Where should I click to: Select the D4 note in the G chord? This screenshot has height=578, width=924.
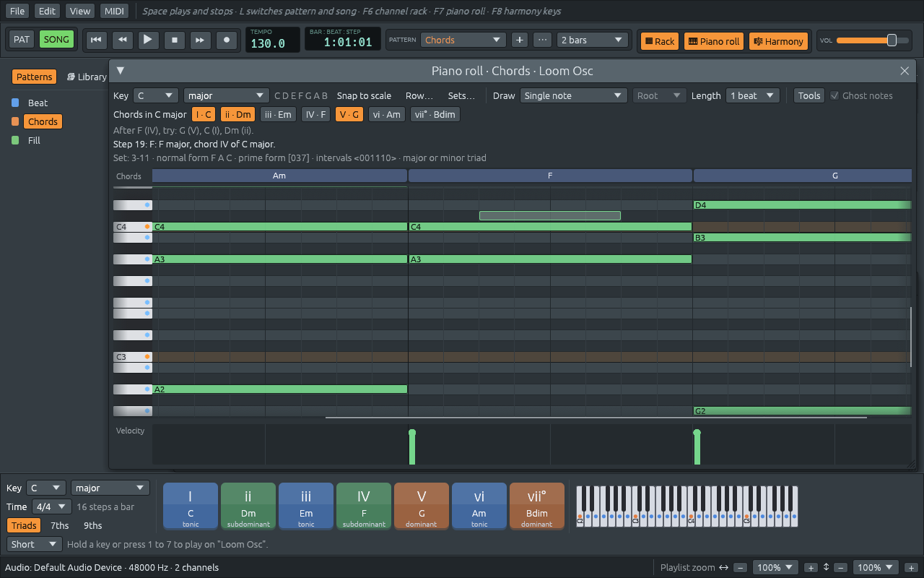(802, 205)
